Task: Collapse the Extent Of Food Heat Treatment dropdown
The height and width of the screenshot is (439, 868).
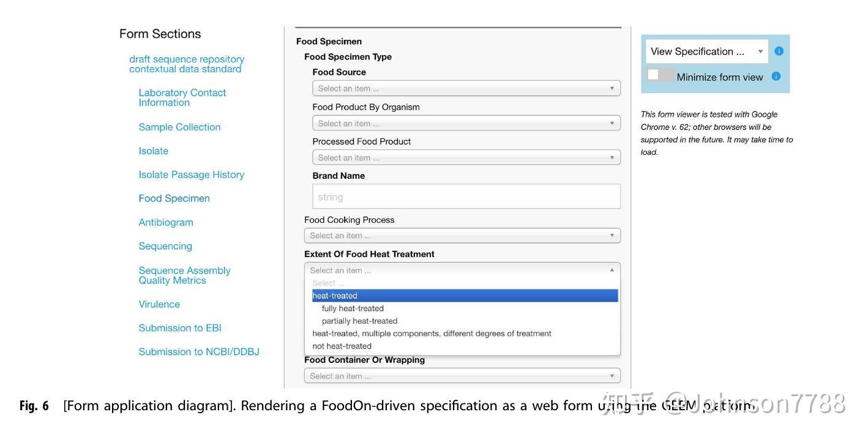Action: pos(462,270)
